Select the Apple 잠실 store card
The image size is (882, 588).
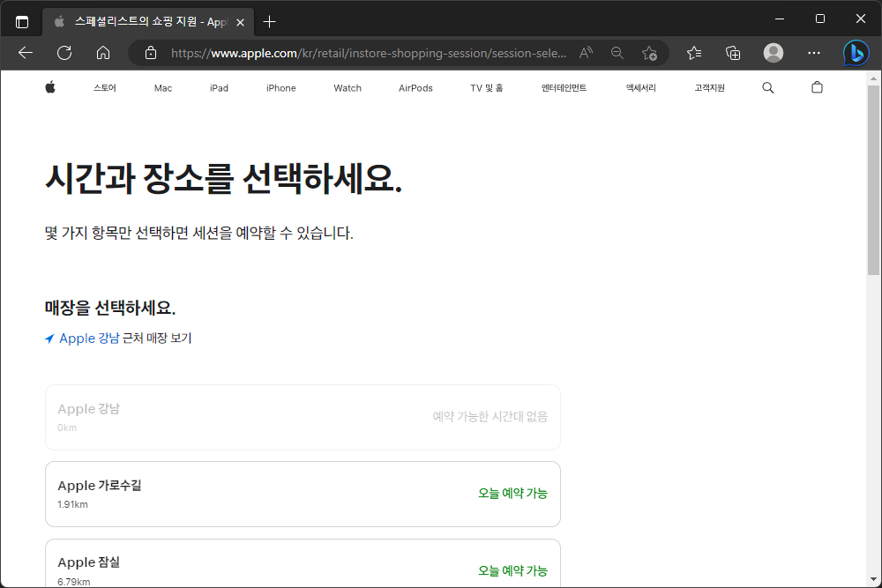tap(303, 563)
